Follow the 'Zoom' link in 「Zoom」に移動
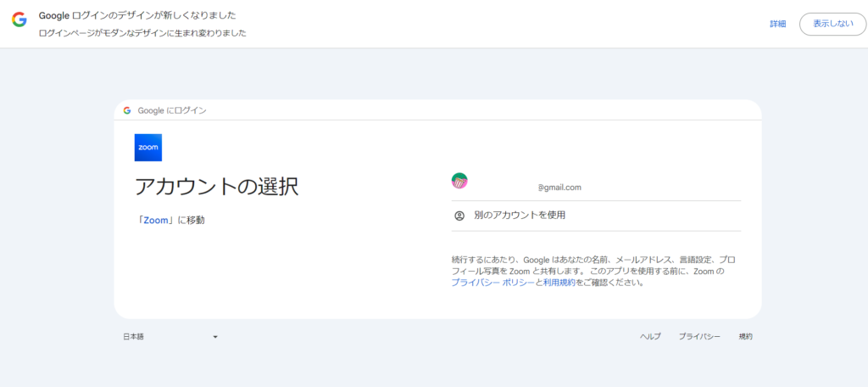The height and width of the screenshot is (387, 868). [156, 220]
